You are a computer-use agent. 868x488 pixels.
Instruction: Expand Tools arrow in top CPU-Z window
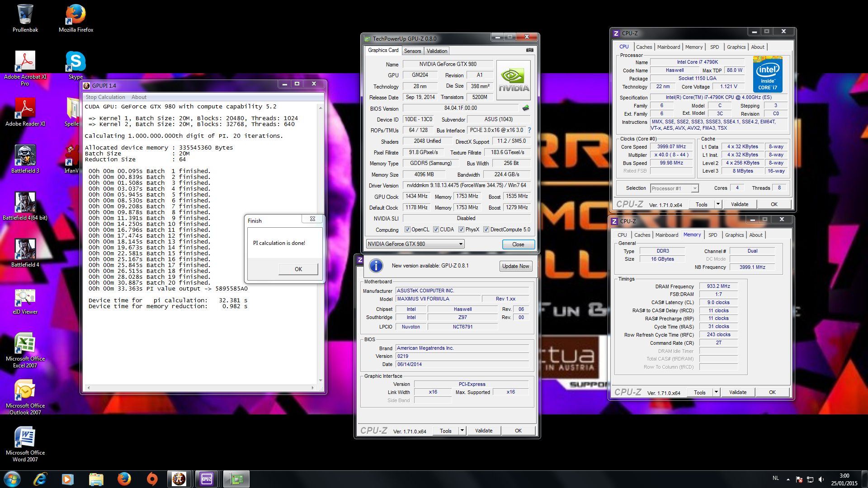717,204
